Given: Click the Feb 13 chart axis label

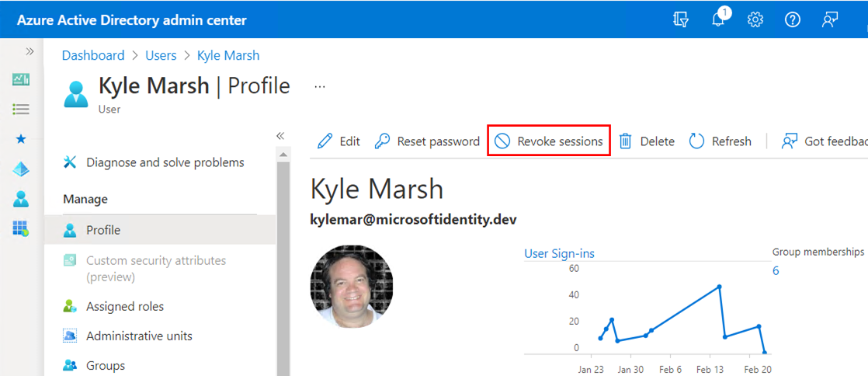Looking at the screenshot, I should pyautogui.click(x=710, y=370).
